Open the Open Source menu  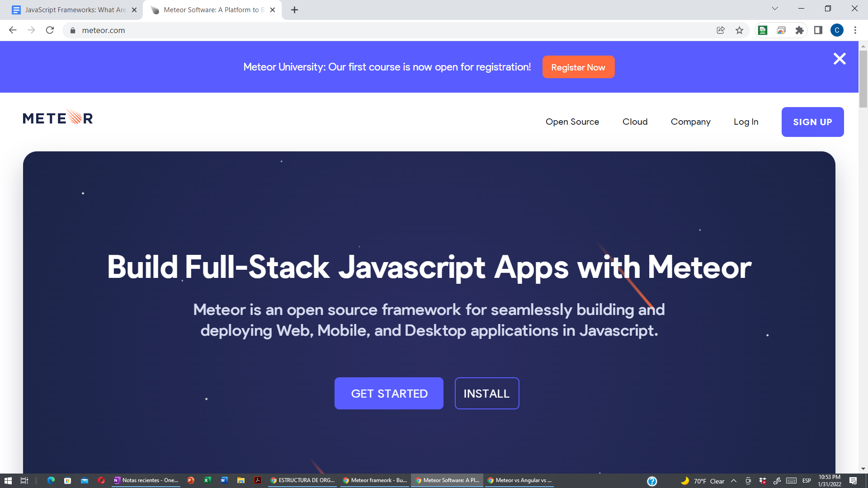[572, 122]
